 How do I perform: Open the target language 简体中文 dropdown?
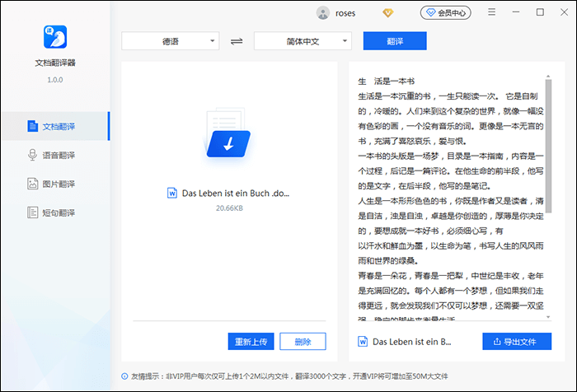click(x=303, y=41)
